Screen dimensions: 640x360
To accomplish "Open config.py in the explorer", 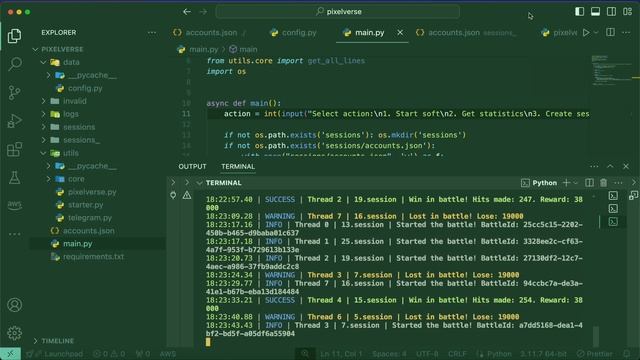I will [x=85, y=88].
